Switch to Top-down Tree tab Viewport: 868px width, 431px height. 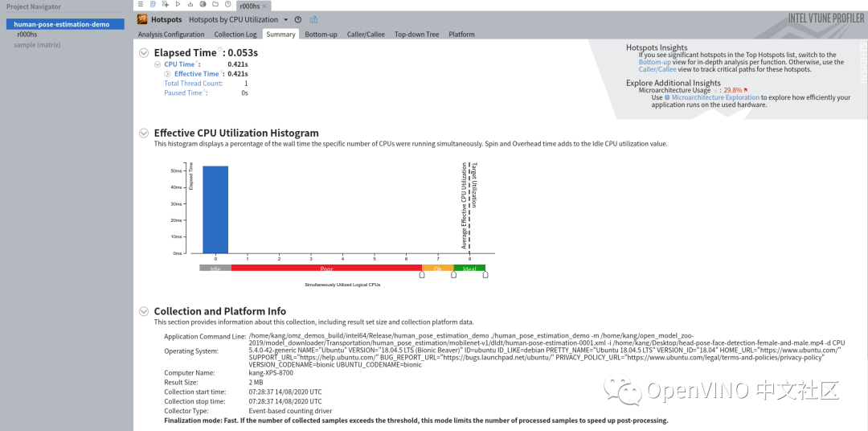click(x=417, y=35)
